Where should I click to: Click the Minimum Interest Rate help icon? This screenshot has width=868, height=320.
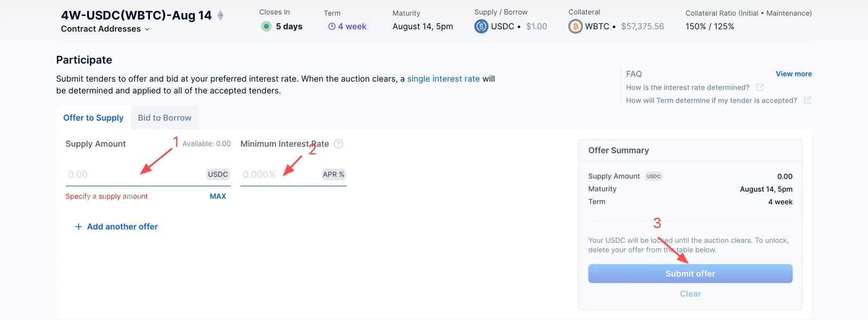[x=339, y=144]
